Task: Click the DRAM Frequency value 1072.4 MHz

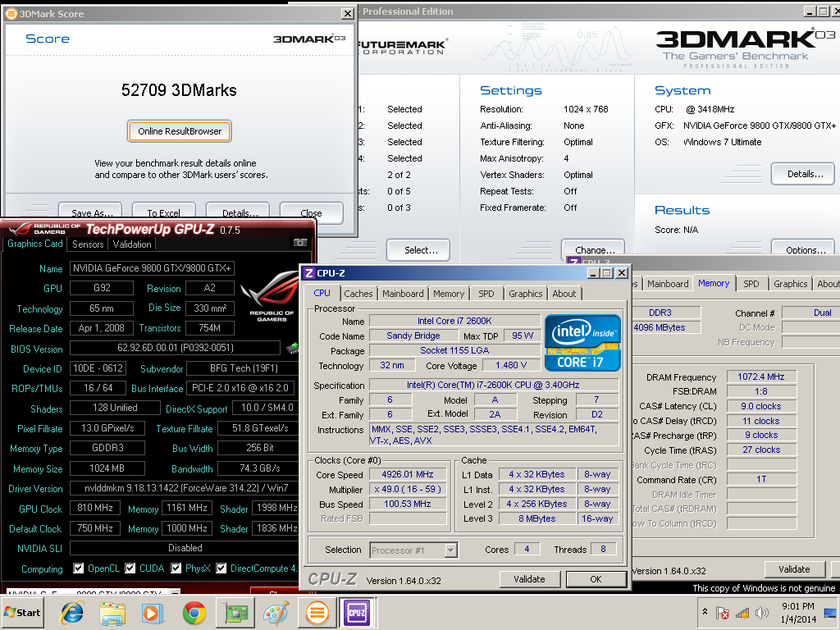Action: (x=761, y=377)
